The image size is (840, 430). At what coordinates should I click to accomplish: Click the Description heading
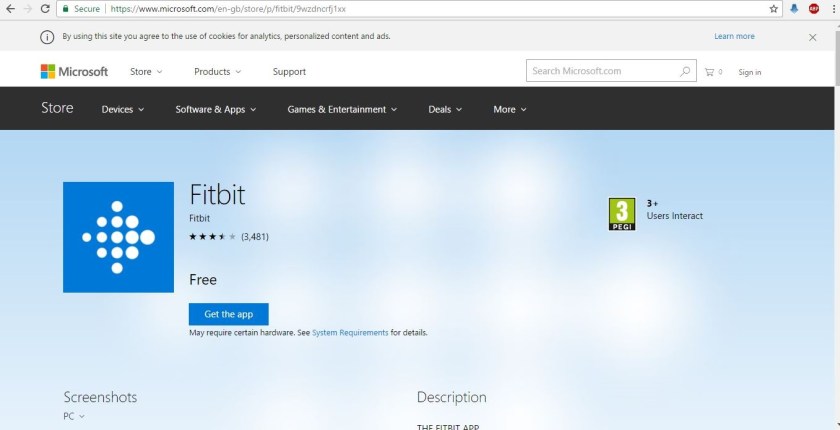point(452,397)
